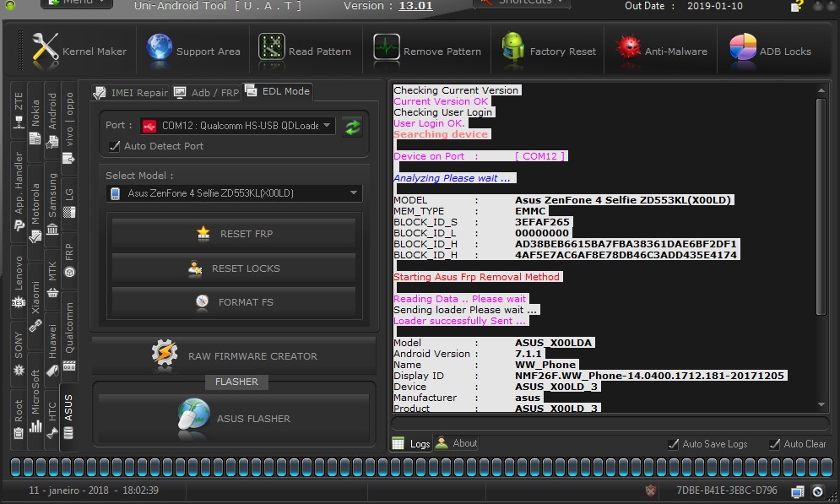The image size is (840, 504).
Task: Click the RESET LOCKS button
Action: click(x=234, y=268)
